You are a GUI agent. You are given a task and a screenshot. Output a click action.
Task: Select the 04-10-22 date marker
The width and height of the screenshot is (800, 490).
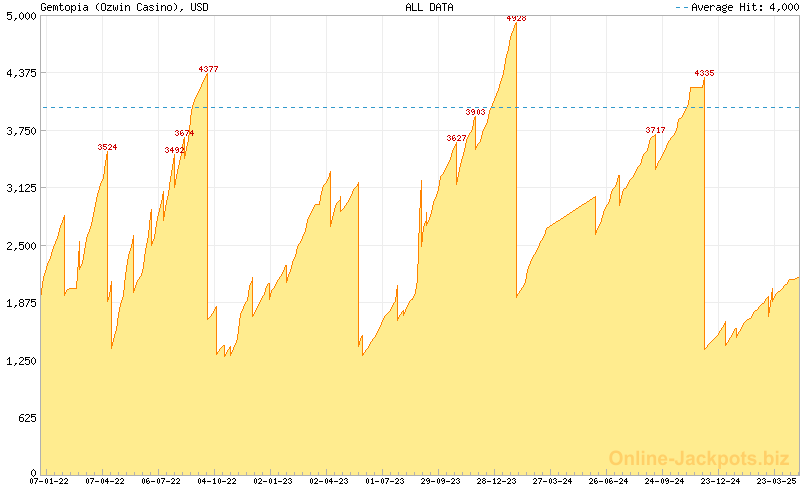coord(217,481)
